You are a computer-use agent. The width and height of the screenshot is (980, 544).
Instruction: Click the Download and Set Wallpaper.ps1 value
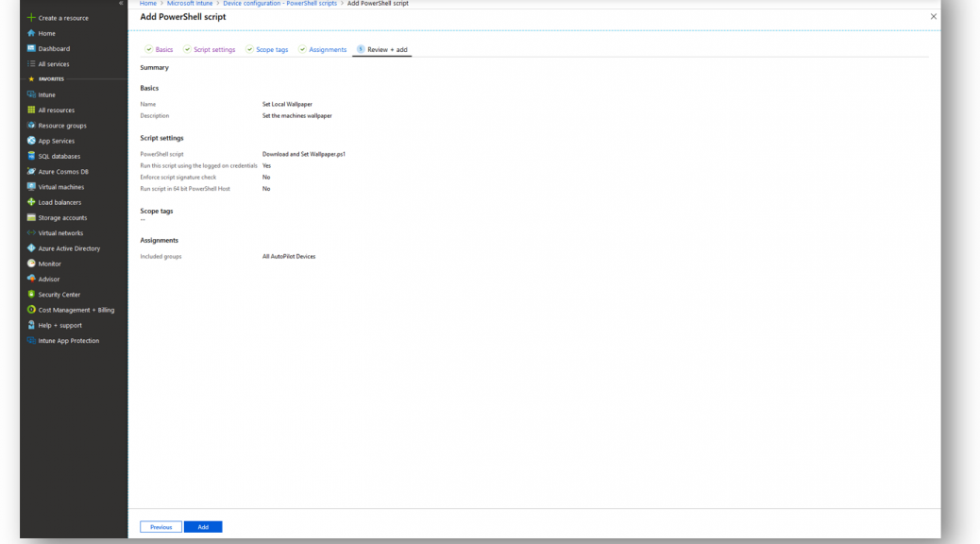pos(304,154)
